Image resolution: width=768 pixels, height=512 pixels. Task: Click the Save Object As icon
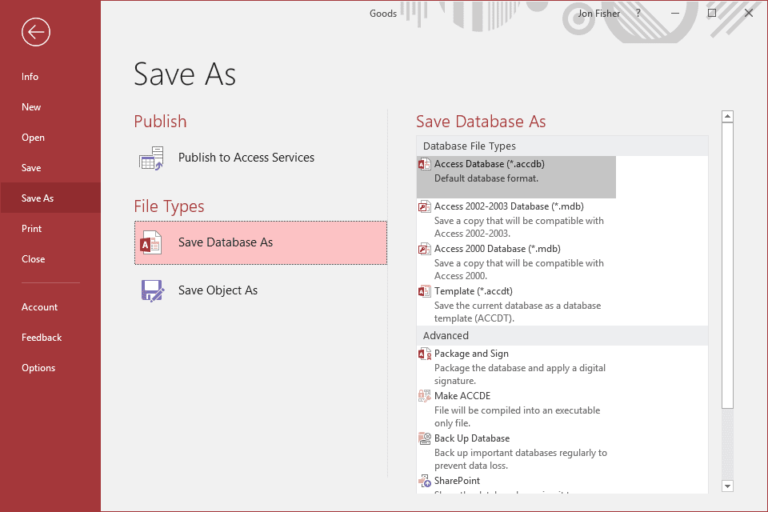152,291
